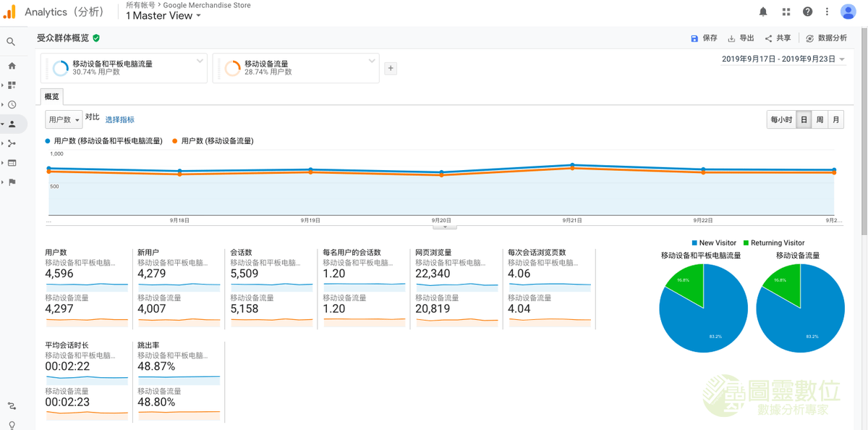Open 1 Master View account selector
The height and width of the screenshot is (430, 868).
163,15
